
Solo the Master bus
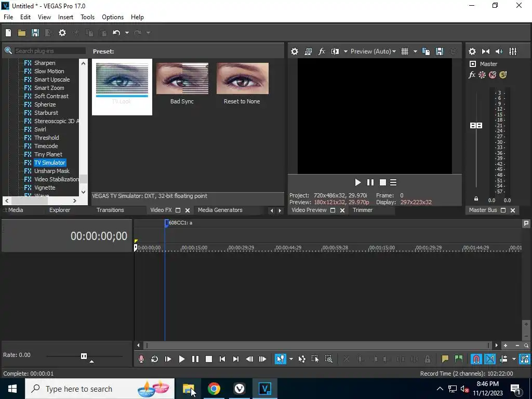pyautogui.click(x=503, y=75)
